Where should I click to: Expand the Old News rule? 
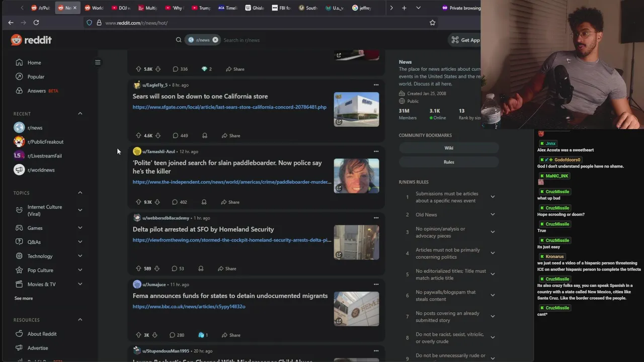(493, 214)
